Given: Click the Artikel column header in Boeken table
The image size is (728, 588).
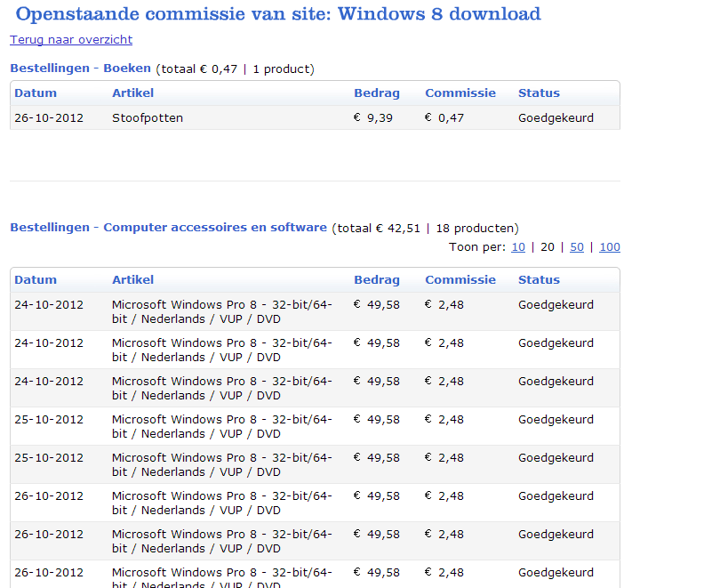Looking at the screenshot, I should 132,93.
